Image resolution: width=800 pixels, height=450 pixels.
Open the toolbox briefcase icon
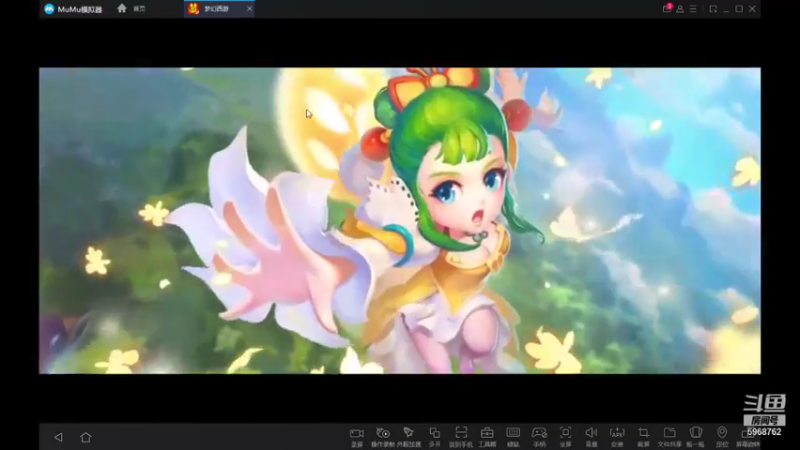tap(487, 433)
